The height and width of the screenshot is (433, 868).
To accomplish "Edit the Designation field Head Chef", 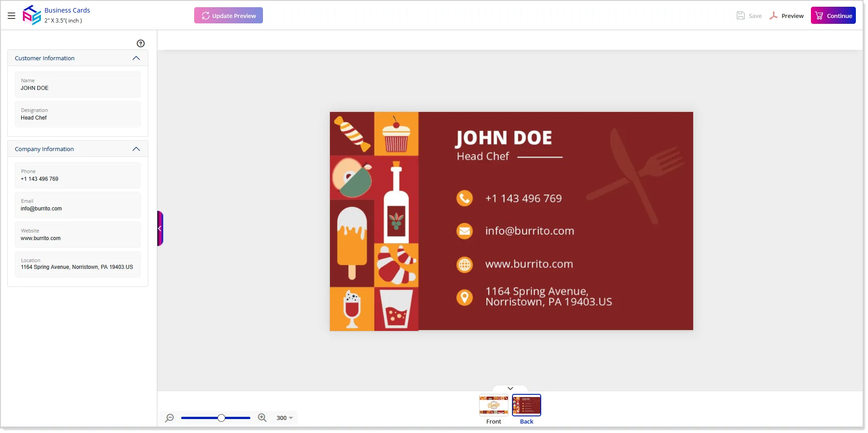I will (78, 114).
